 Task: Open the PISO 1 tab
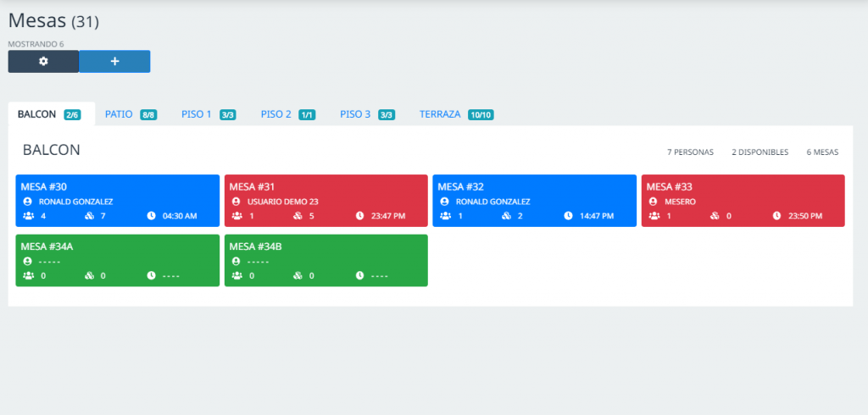tap(197, 114)
